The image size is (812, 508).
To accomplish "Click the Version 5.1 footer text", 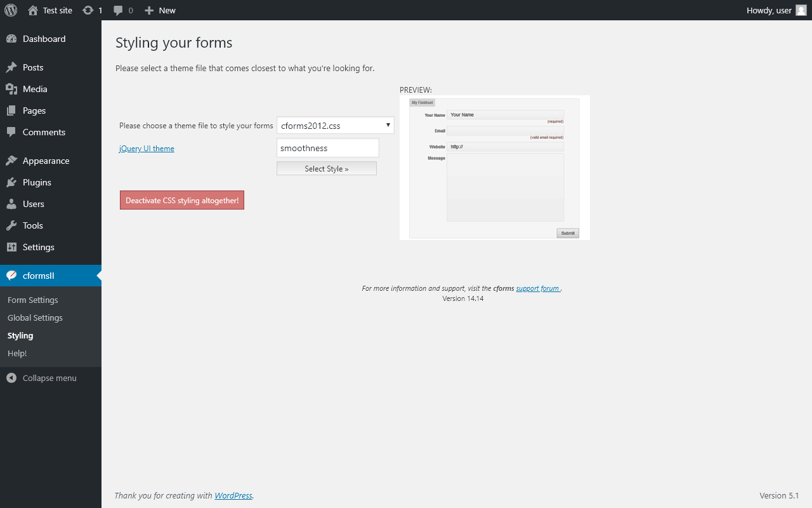I will click(779, 495).
